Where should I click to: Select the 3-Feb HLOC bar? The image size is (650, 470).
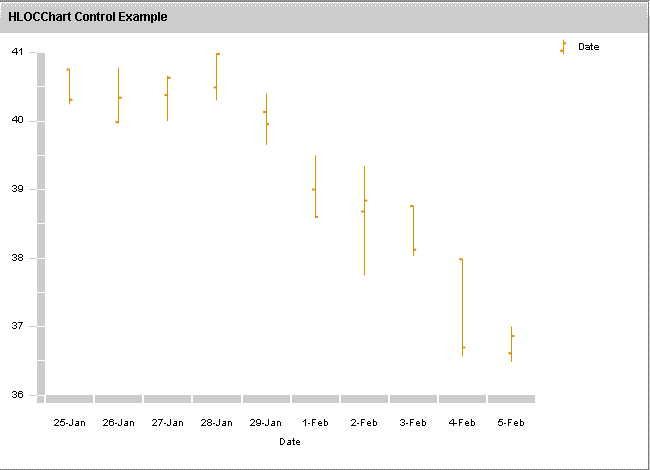413,230
